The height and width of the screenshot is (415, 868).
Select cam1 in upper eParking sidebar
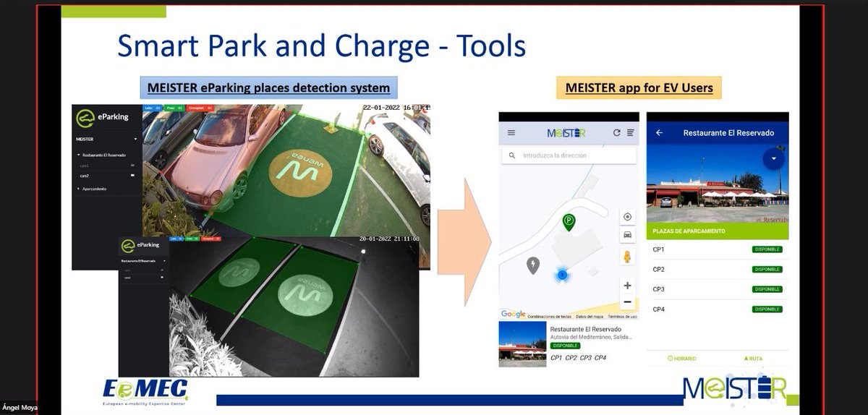[85, 166]
